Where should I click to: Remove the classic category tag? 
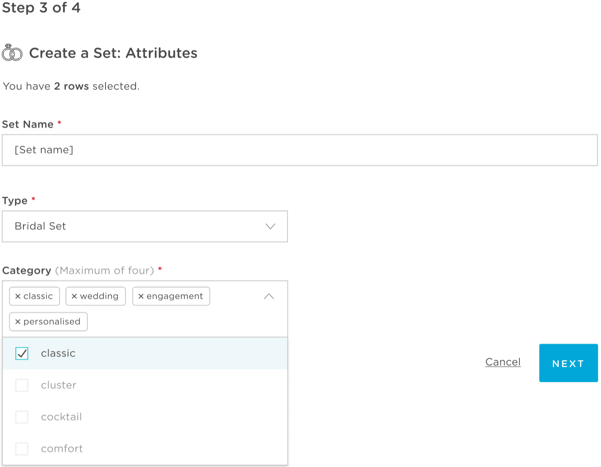(18, 296)
